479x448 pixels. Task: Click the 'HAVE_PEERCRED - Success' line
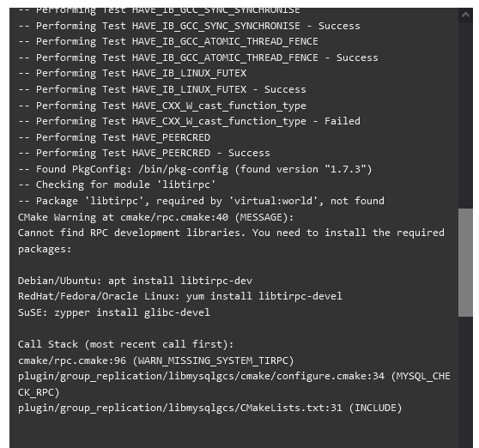[x=144, y=154]
